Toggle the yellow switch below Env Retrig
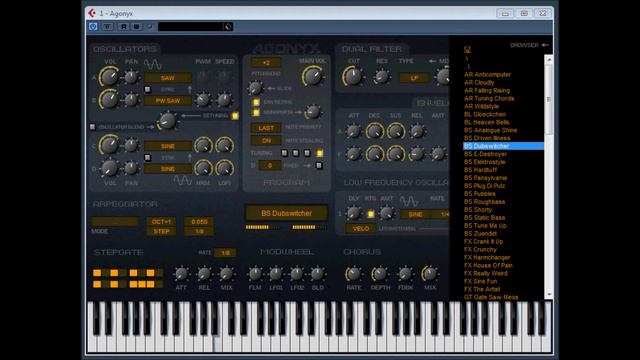Screen dimensions: 640x360 [x=256, y=112]
